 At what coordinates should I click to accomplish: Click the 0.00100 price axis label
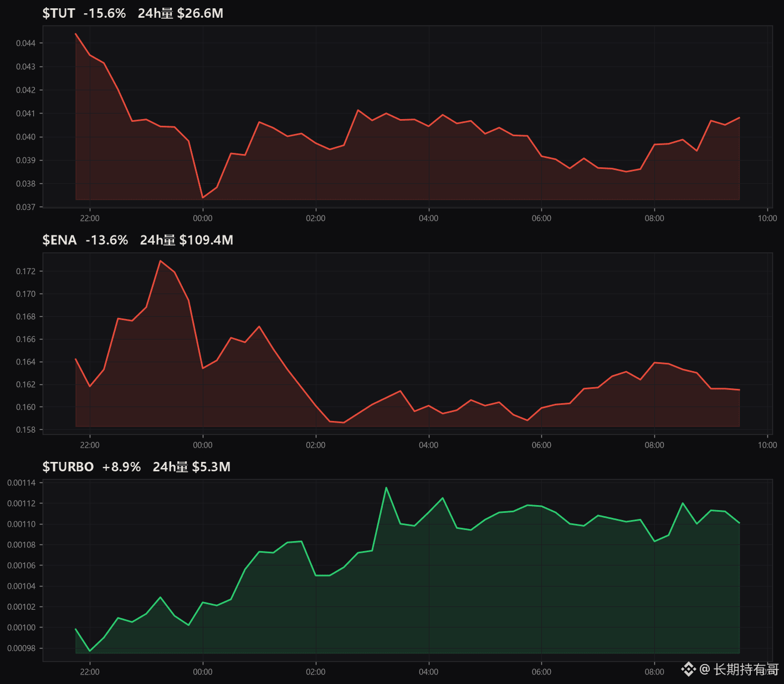point(22,628)
